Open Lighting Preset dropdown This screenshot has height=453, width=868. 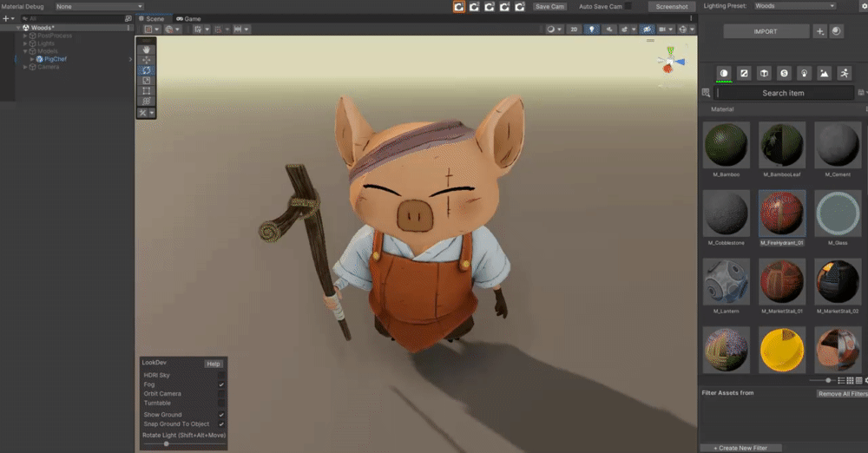(794, 5)
